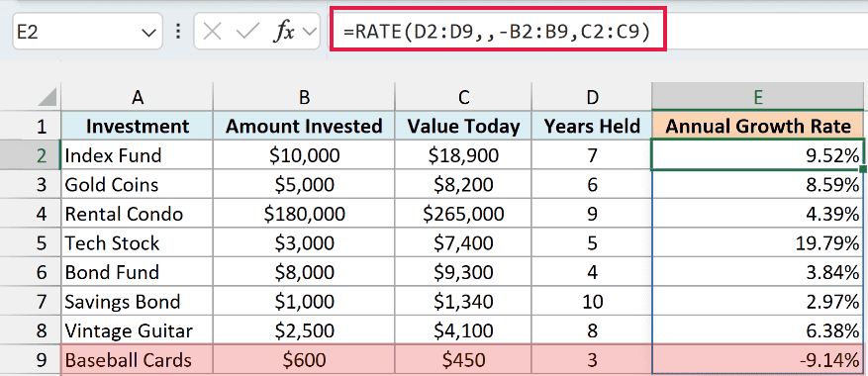The width and height of the screenshot is (868, 376).
Task: Select the Gold Coins cell
Action: pos(137,184)
